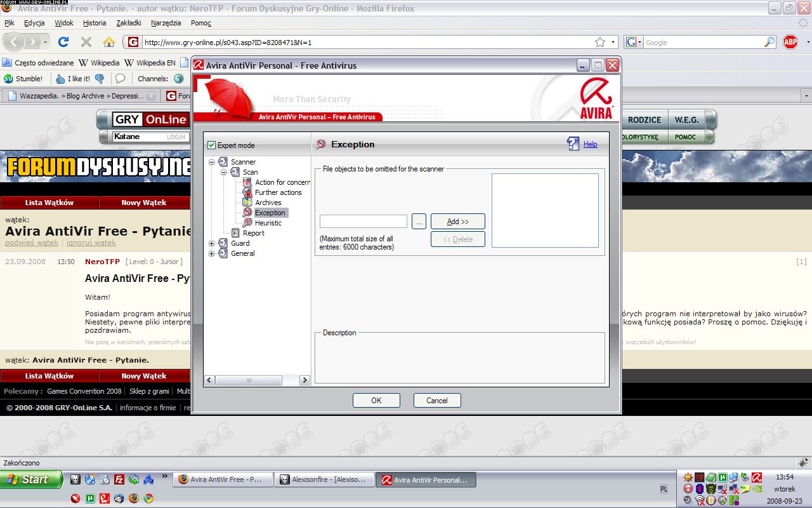Select the Exception tree item

pos(270,213)
